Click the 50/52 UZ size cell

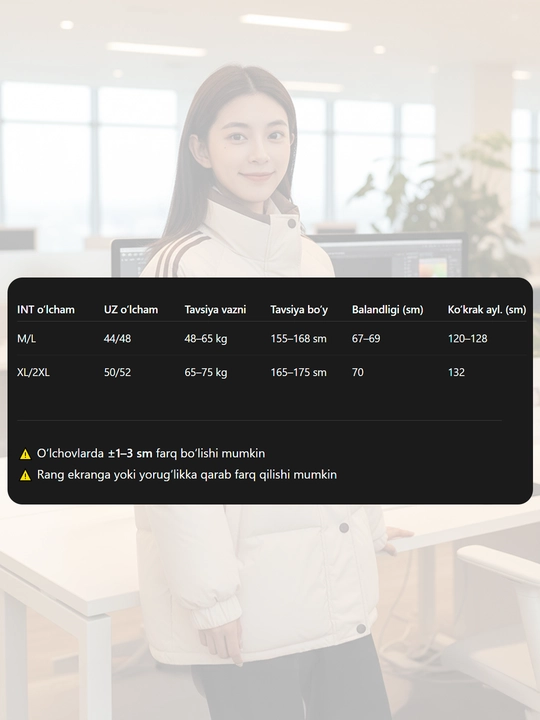pos(117,372)
